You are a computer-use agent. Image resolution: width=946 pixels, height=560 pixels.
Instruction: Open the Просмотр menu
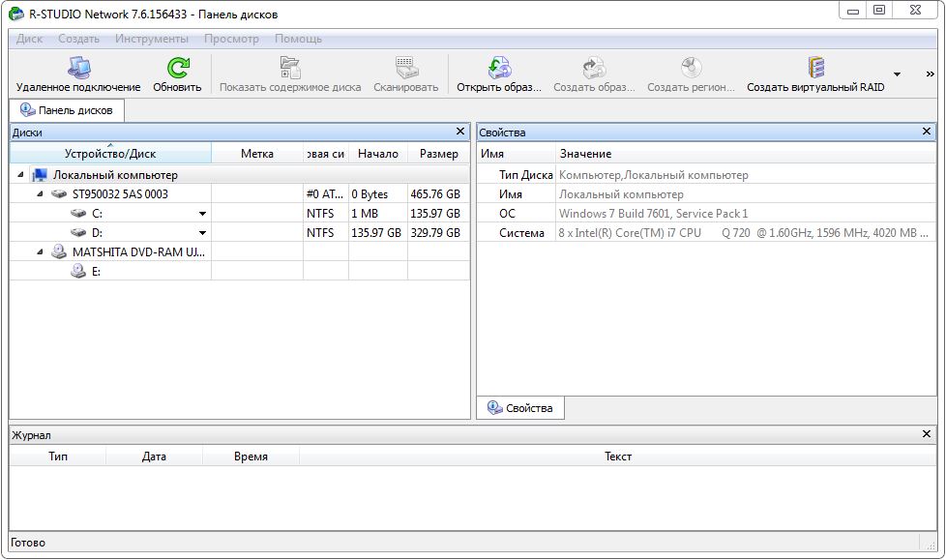point(231,39)
